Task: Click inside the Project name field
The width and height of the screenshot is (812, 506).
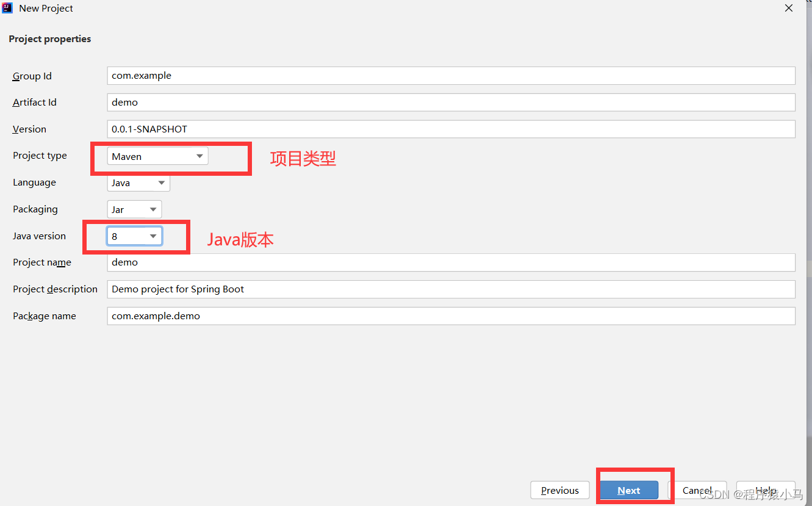Action: pos(366,262)
